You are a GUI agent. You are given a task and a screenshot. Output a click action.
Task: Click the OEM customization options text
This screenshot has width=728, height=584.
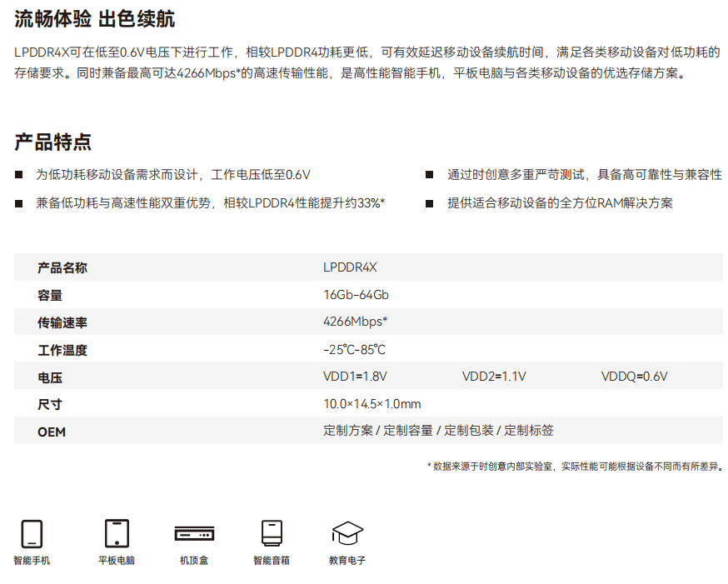438,431
